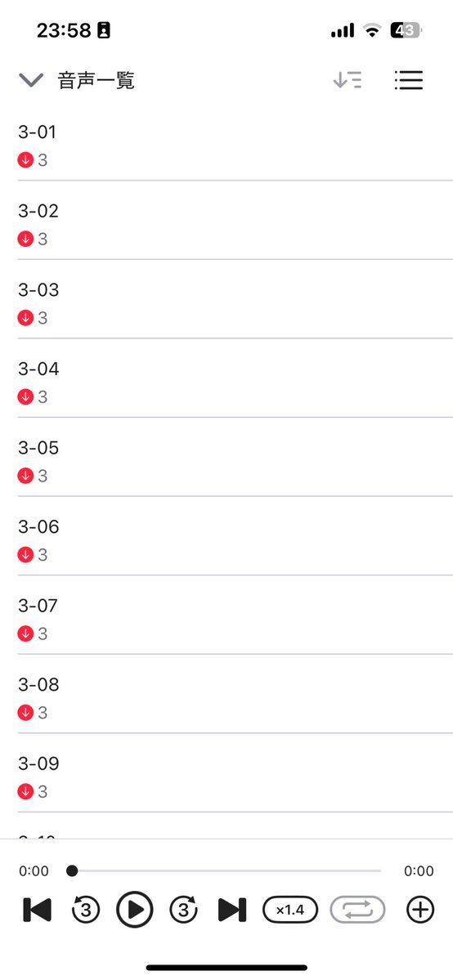The width and height of the screenshot is (453, 980).
Task: Rewind 3 seconds
Action: coord(86,910)
